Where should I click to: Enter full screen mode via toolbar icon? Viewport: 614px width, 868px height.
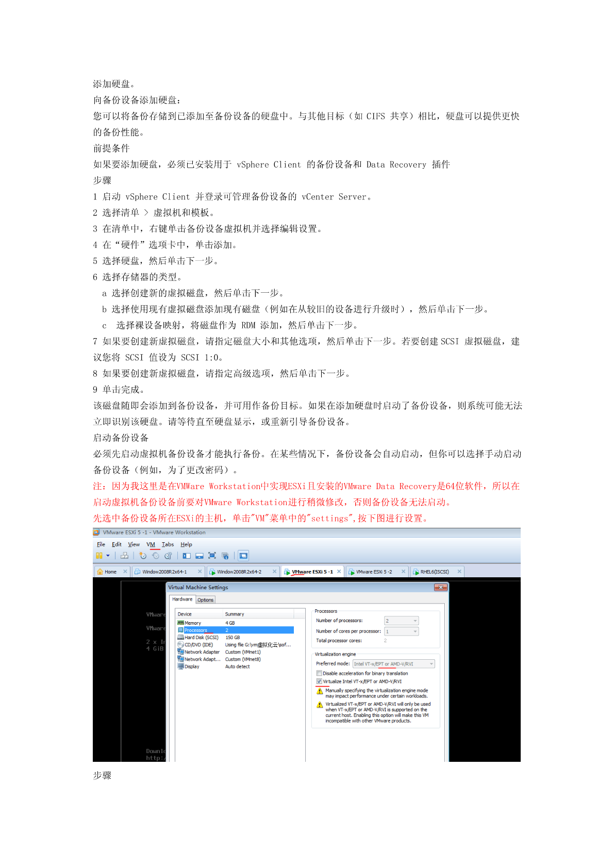tap(212, 556)
